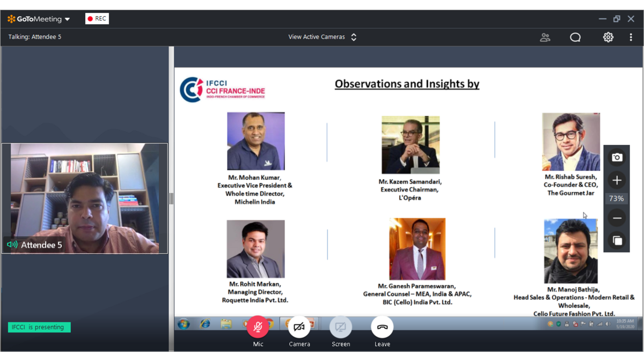Click Internet Explorer icon in shared taskbar
644x362 pixels.
click(x=205, y=324)
